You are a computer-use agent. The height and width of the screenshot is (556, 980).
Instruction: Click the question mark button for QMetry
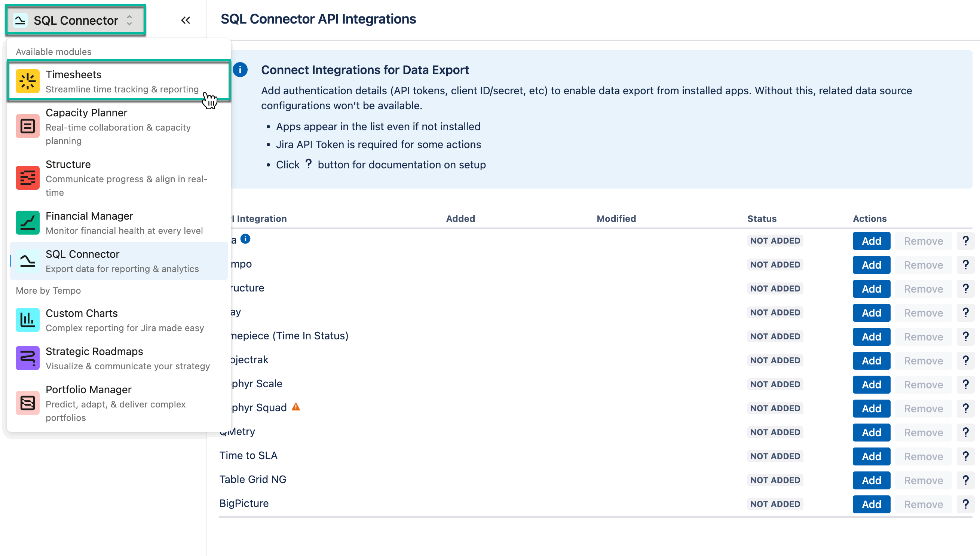coord(966,432)
